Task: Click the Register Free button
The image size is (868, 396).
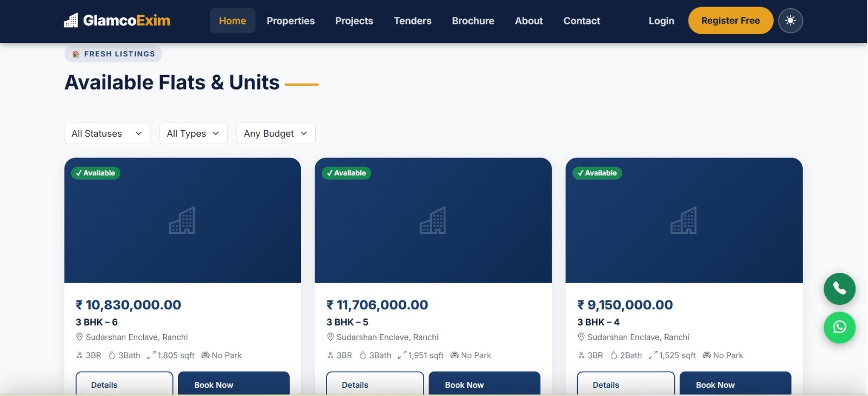Action: tap(730, 21)
